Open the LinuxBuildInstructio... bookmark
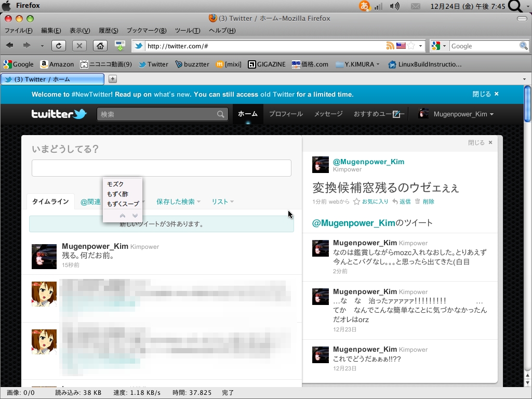Viewport: 532px width, 399px height. 425,64
